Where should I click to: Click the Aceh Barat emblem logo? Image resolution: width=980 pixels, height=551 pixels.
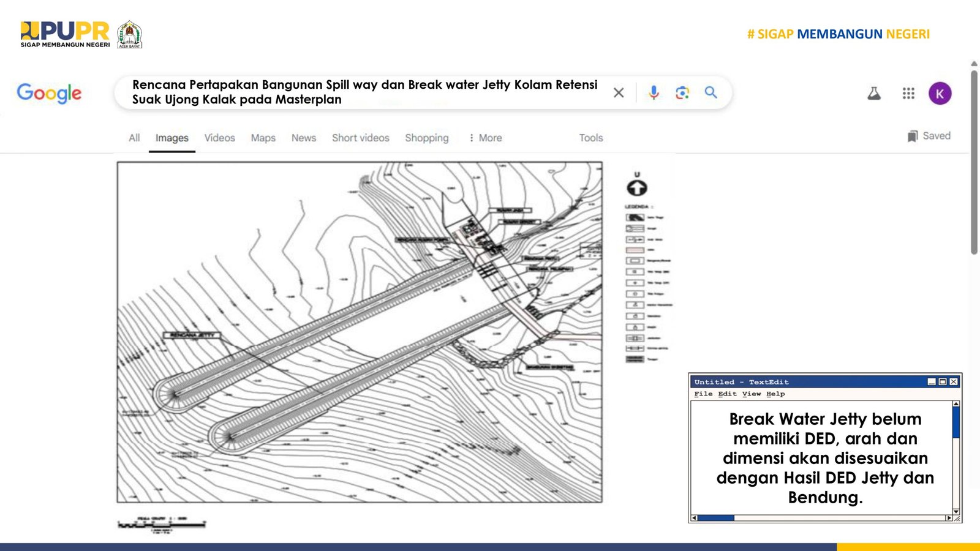[x=129, y=34]
